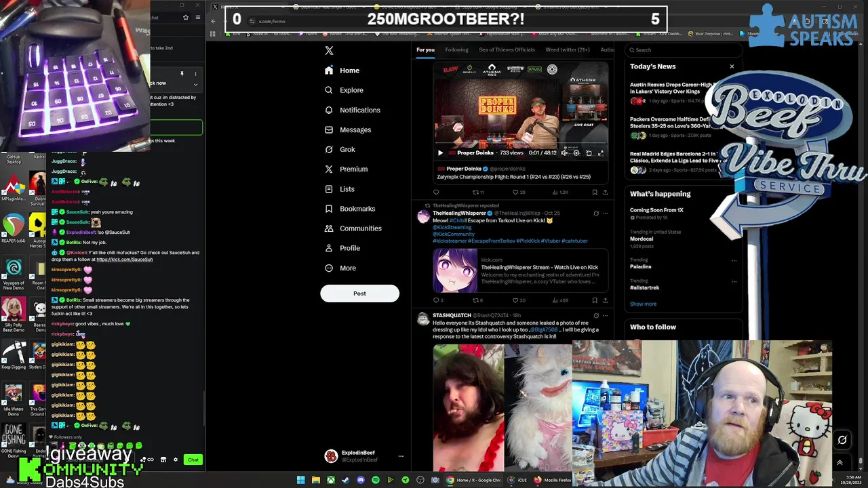This screenshot has height=488, width=868.
Task: Open Bookmarks in X sidebar
Action: coord(350,209)
